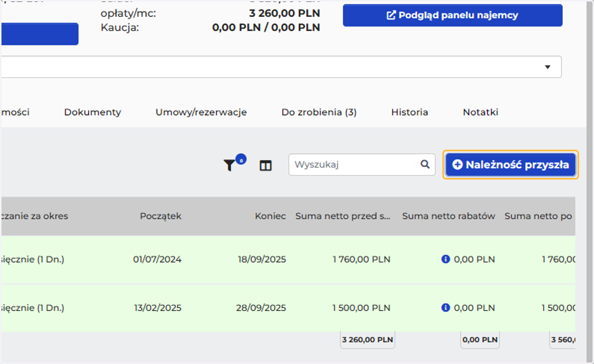Open the filter funnel icon
Viewport: 594px width, 364px height.
point(229,166)
